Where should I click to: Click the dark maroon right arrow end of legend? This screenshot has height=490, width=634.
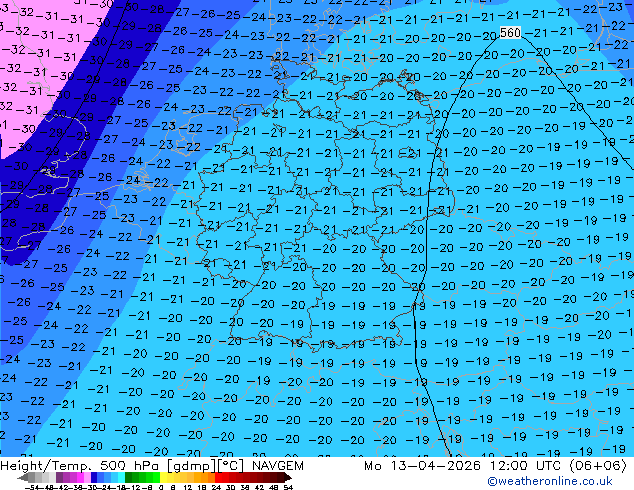[x=287, y=477]
